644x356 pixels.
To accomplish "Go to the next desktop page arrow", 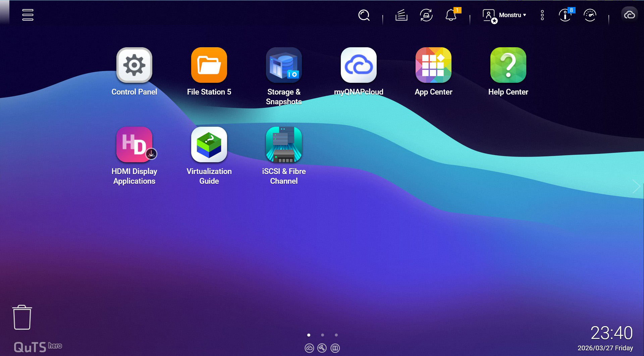I will pyautogui.click(x=636, y=186).
